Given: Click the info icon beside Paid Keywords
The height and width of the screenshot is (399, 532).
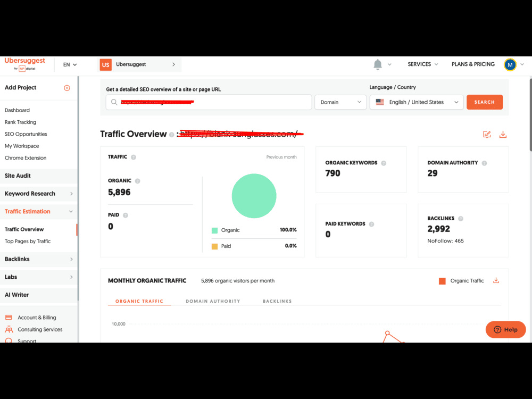Looking at the screenshot, I should (x=371, y=224).
